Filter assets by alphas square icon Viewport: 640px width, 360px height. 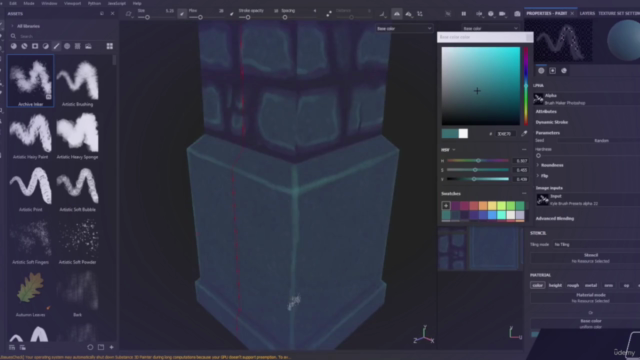tap(35, 46)
